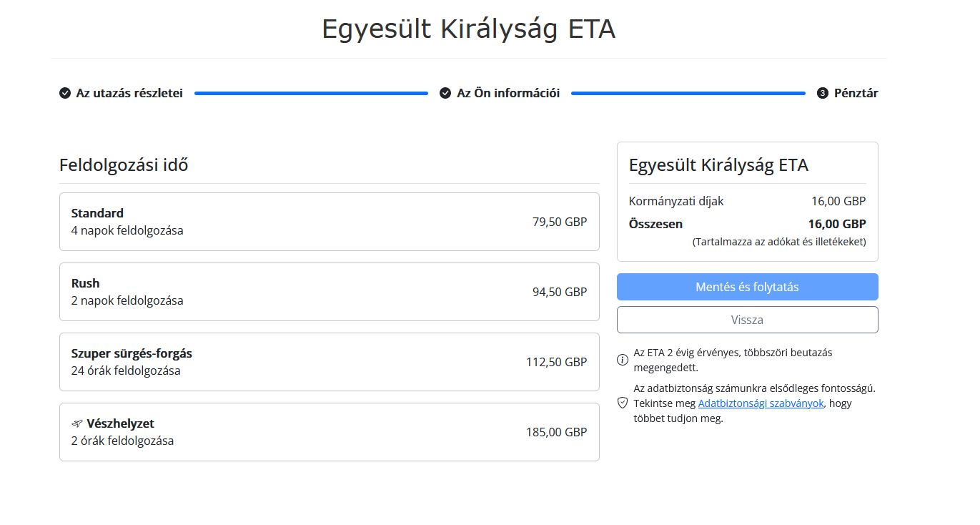Click the 185,00 GBP price
This screenshot has width=980, height=525.
pyautogui.click(x=557, y=432)
